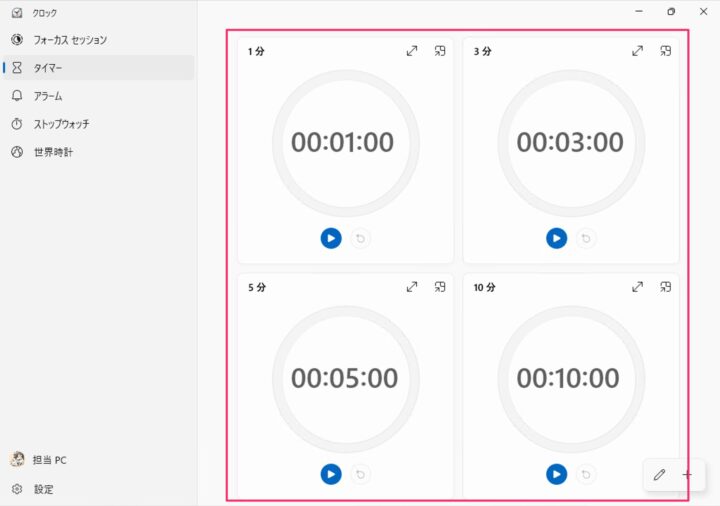Add a new timer with plus icon
This screenshot has height=506, width=720.
click(x=687, y=475)
